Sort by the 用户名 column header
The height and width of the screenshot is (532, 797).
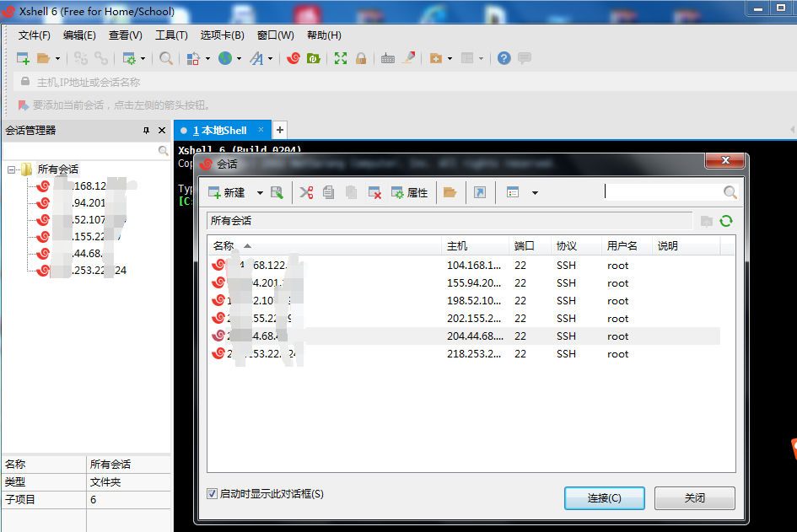pyautogui.click(x=626, y=246)
